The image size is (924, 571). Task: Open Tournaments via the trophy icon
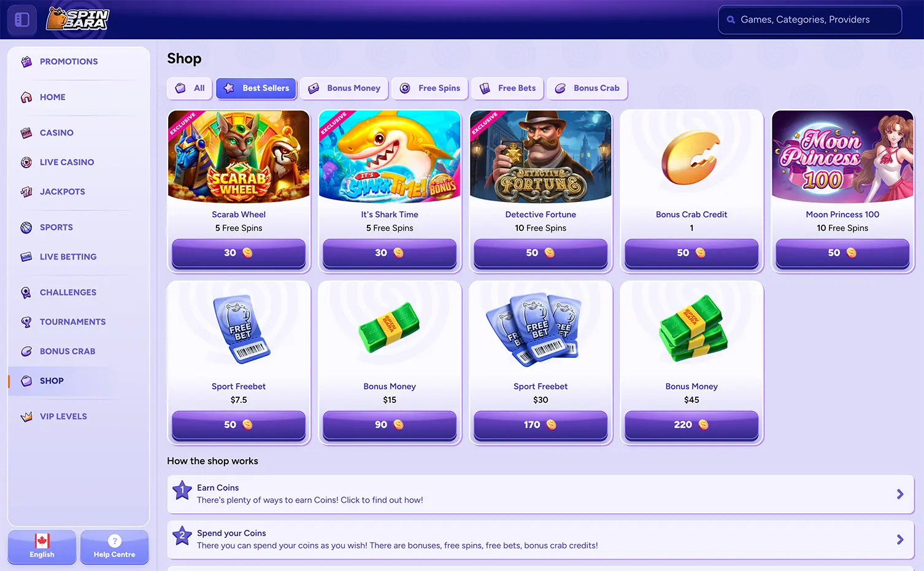tap(26, 322)
